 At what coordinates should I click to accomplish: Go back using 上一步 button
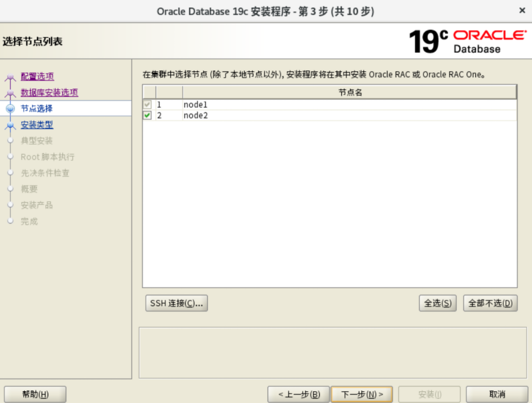[x=298, y=394]
